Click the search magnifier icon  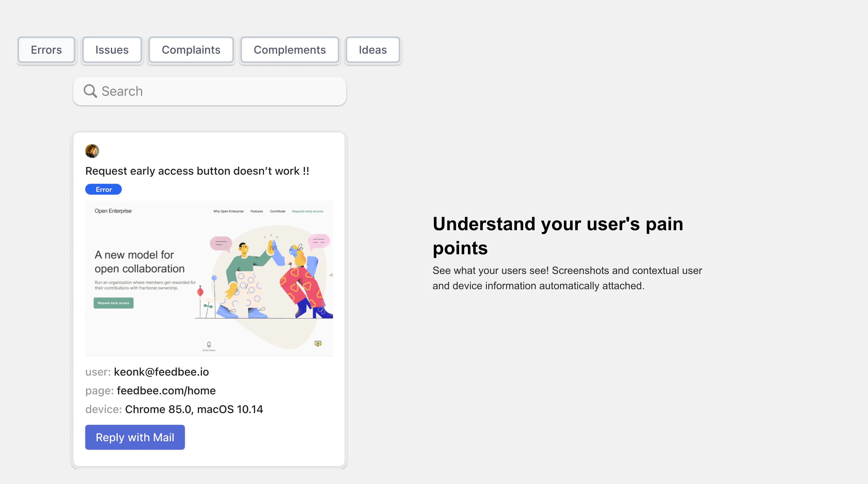90,91
